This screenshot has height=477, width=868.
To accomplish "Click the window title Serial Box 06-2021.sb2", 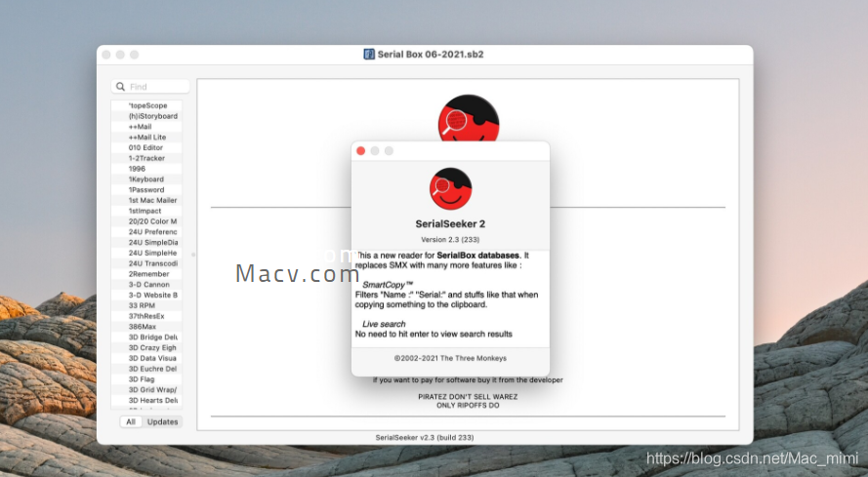I will (x=431, y=55).
